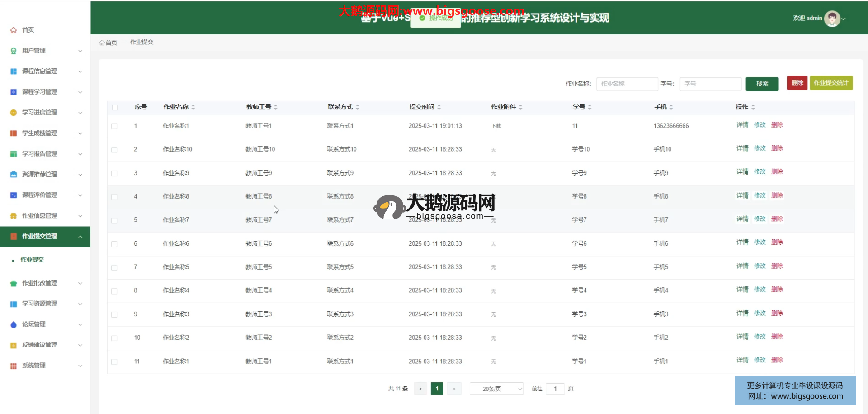
Task: Collapse the 作业提交管理 menu chevron
Action: [80, 237]
